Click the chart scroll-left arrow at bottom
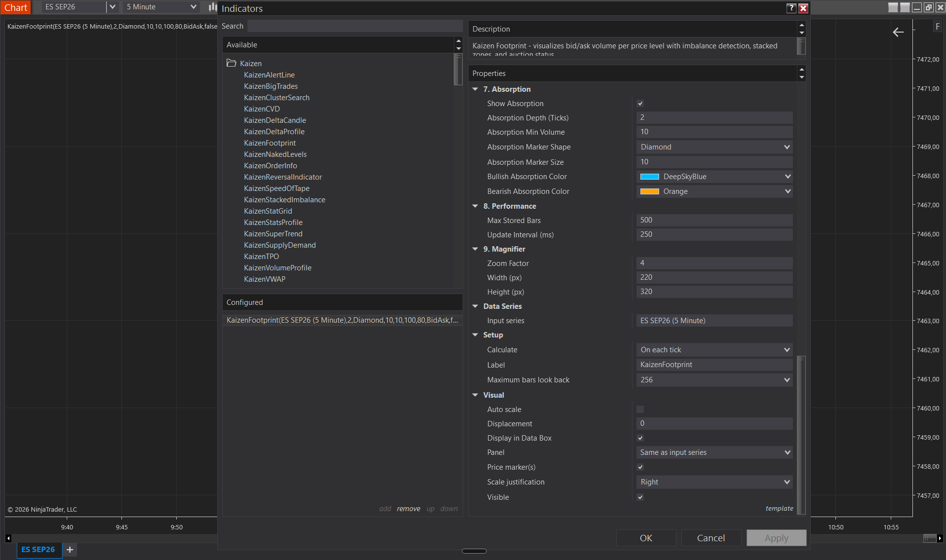The height and width of the screenshot is (560, 946). click(8, 538)
